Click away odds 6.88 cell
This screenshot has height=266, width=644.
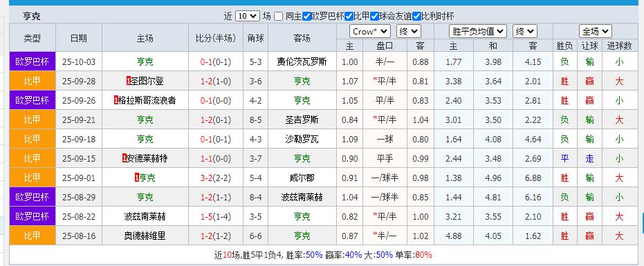[533, 178]
